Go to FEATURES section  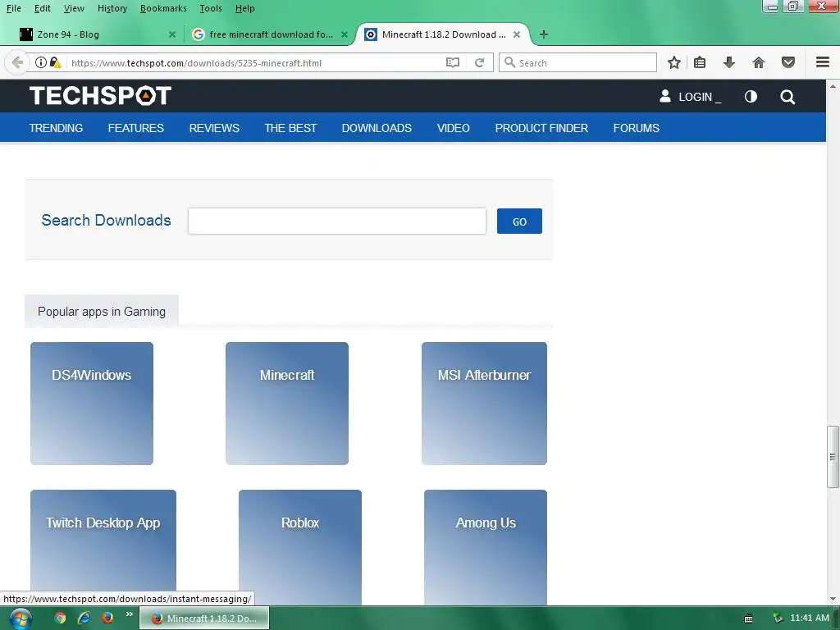point(135,128)
